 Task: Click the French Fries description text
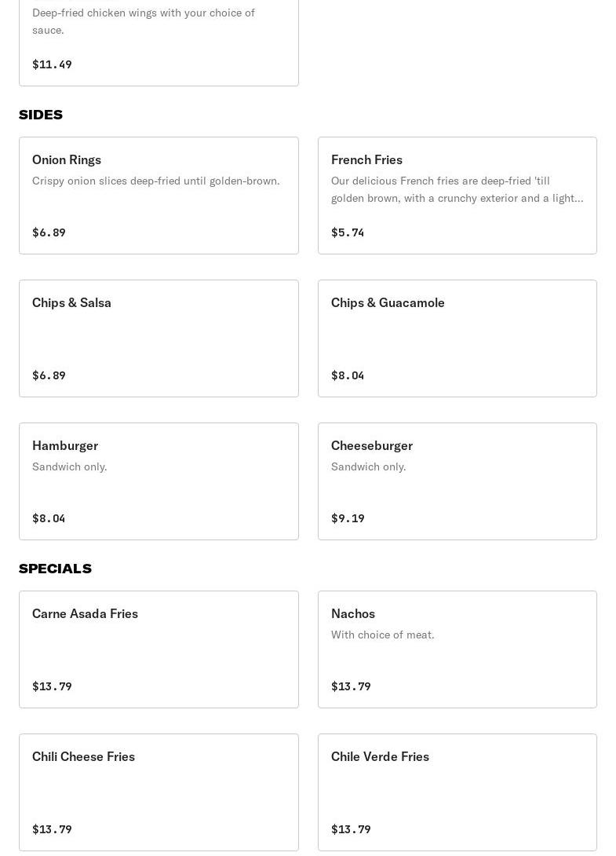[457, 189]
